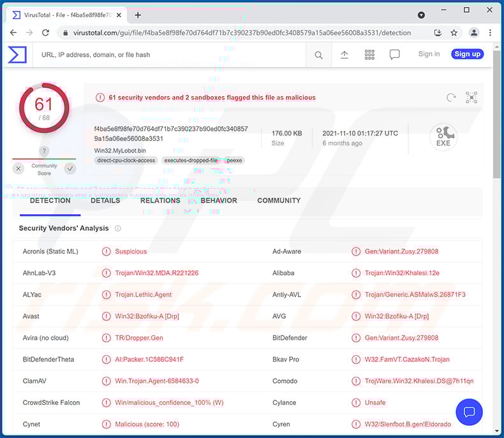
Task: Switch to the BEHAVIOR tab
Action: click(x=219, y=201)
